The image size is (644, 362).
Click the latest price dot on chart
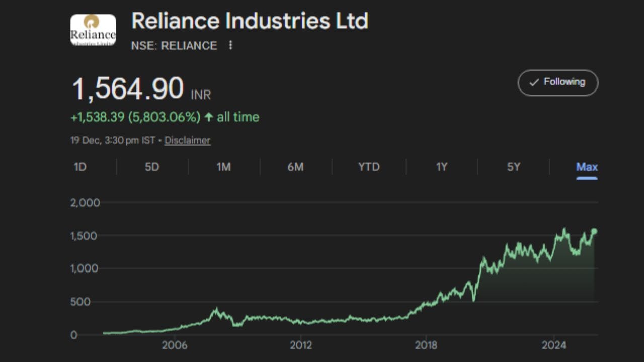594,231
